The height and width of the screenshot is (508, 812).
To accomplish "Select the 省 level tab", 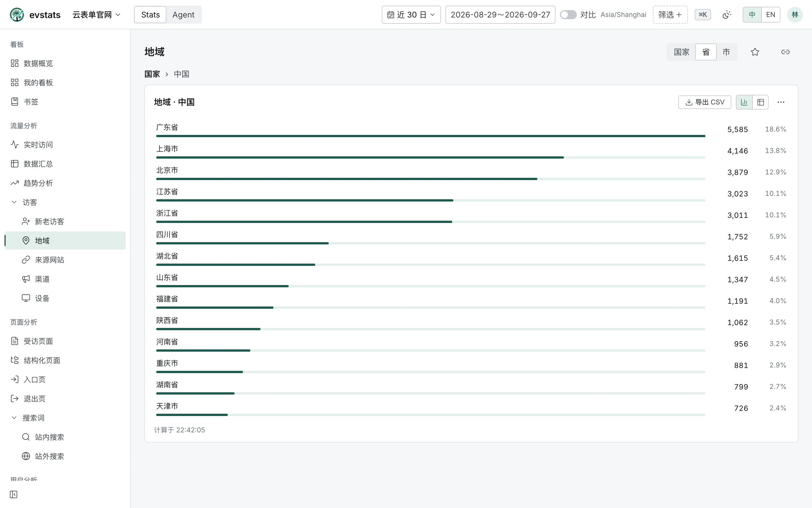I will [x=706, y=52].
